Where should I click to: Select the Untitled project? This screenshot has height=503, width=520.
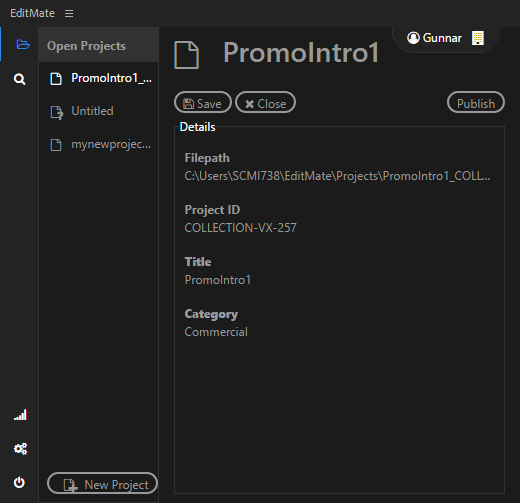[99, 111]
